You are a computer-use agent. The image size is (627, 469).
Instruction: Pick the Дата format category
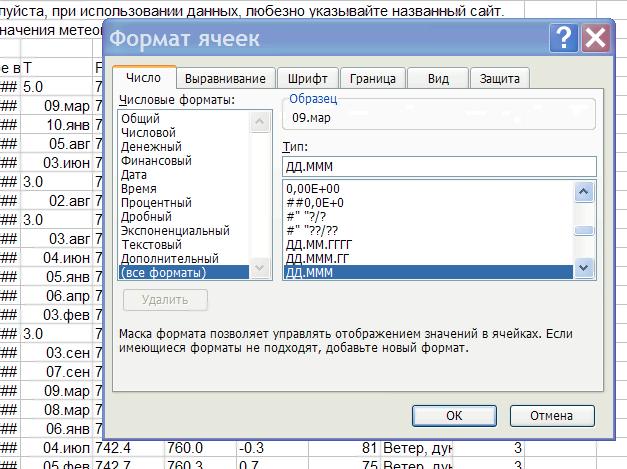coord(134,175)
